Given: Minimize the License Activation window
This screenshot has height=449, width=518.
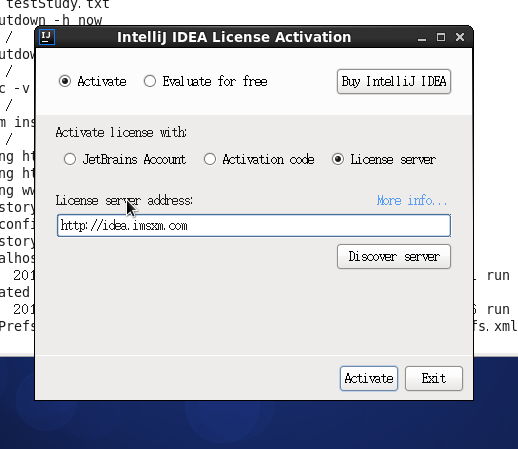Looking at the screenshot, I should coord(422,37).
